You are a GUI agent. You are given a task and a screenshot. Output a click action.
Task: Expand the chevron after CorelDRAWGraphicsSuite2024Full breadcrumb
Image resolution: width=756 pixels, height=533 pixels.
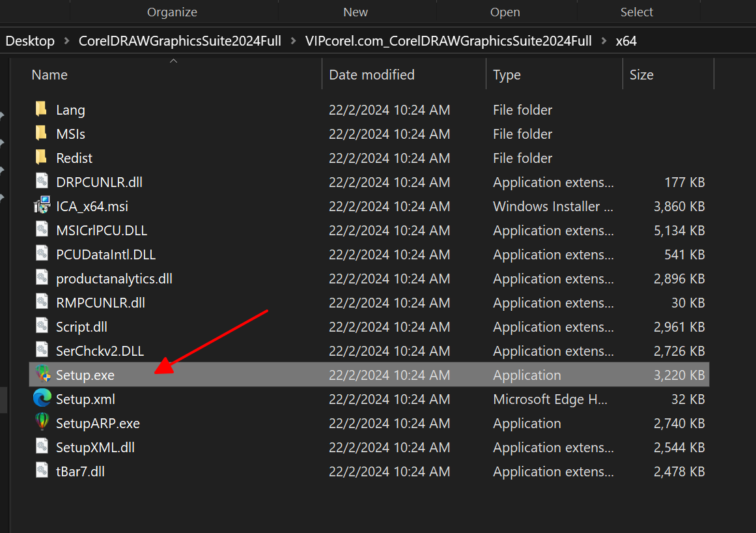(293, 41)
